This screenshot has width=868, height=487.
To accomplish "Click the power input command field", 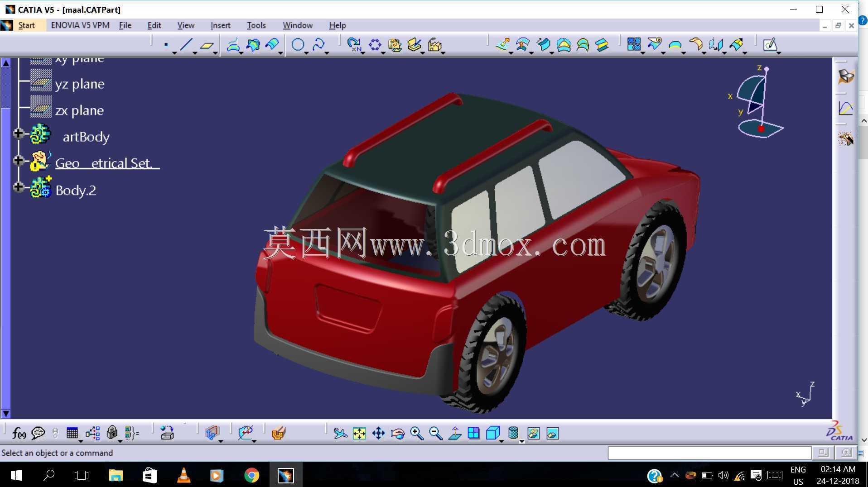I will 709,453.
